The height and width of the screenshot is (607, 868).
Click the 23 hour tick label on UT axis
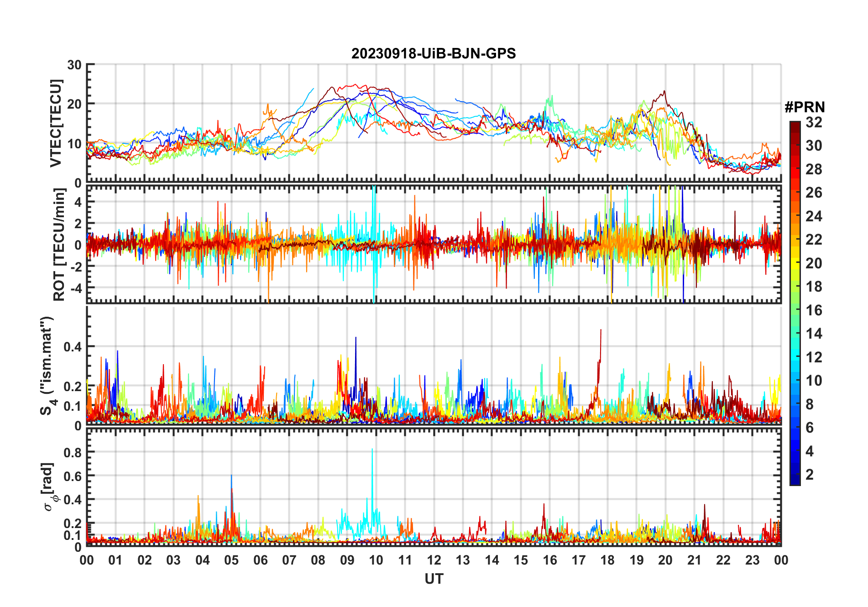pos(753,560)
